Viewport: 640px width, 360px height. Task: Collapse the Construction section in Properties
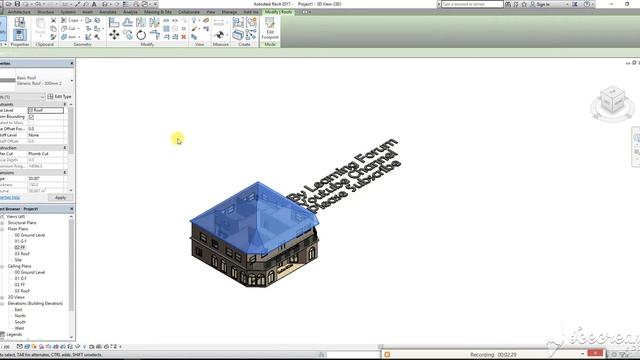pos(64,148)
